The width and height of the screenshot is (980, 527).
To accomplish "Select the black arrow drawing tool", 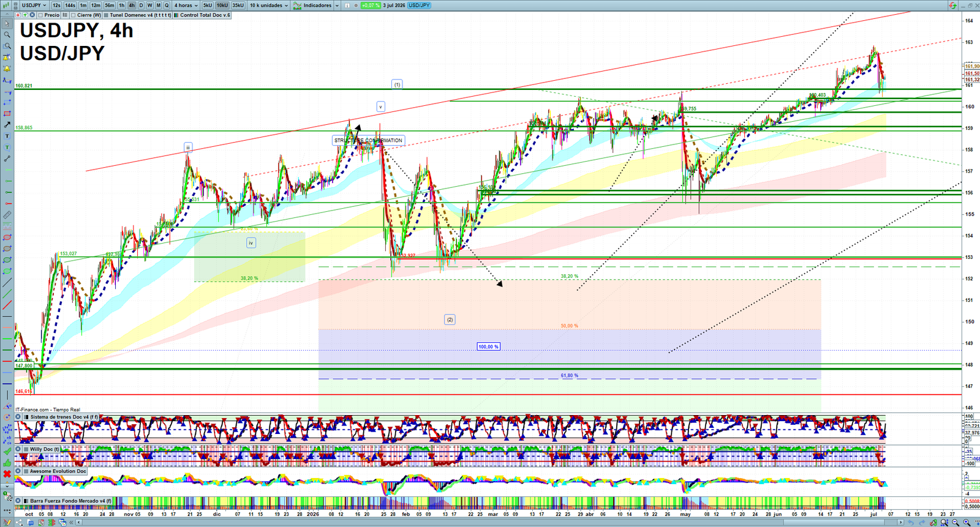I will coord(7,125).
